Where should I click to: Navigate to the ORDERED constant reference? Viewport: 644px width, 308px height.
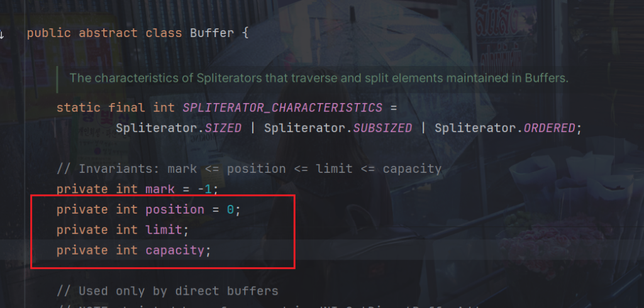click(x=548, y=128)
